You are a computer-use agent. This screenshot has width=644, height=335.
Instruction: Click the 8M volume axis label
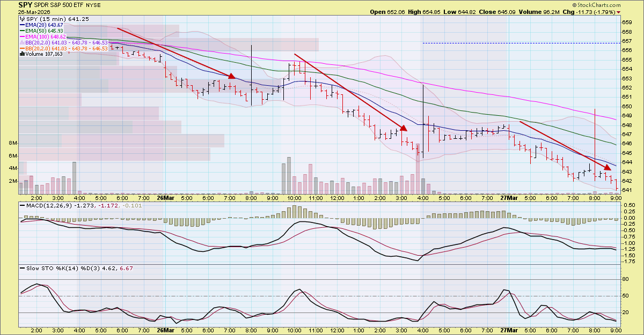[13, 144]
